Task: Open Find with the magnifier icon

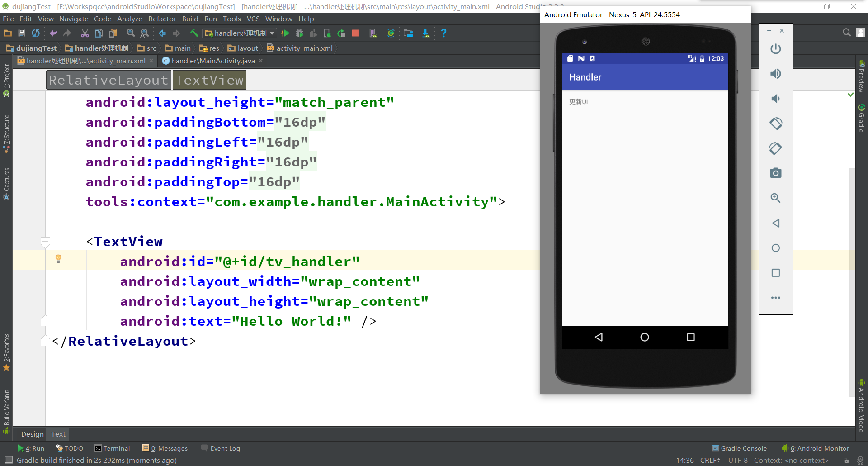Action: (x=131, y=33)
